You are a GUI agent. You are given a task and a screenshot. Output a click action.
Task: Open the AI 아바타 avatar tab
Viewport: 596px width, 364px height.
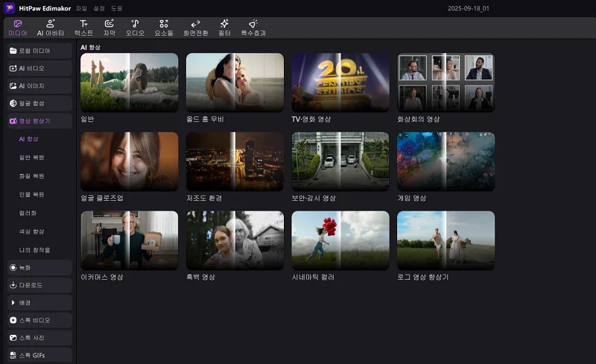pyautogui.click(x=50, y=28)
